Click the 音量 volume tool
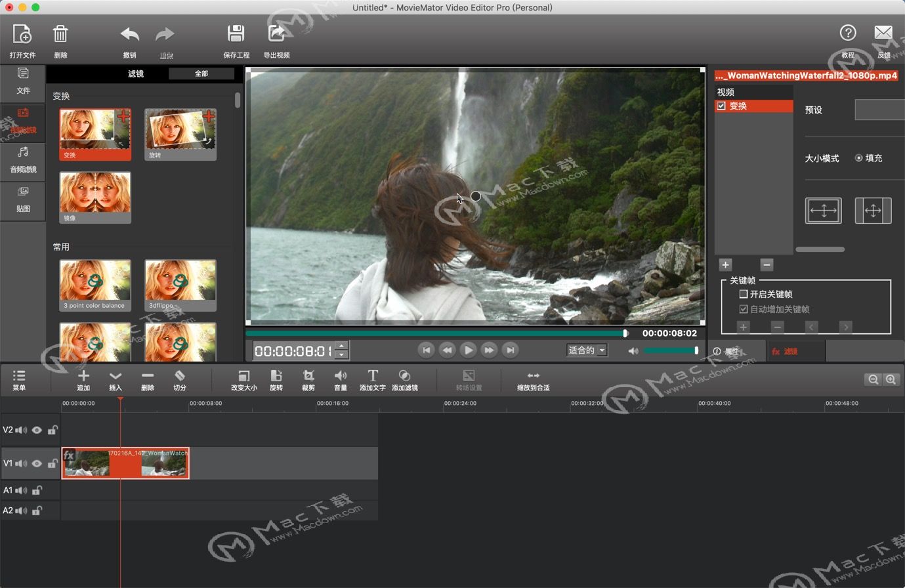This screenshot has height=588, width=905. pos(341,376)
